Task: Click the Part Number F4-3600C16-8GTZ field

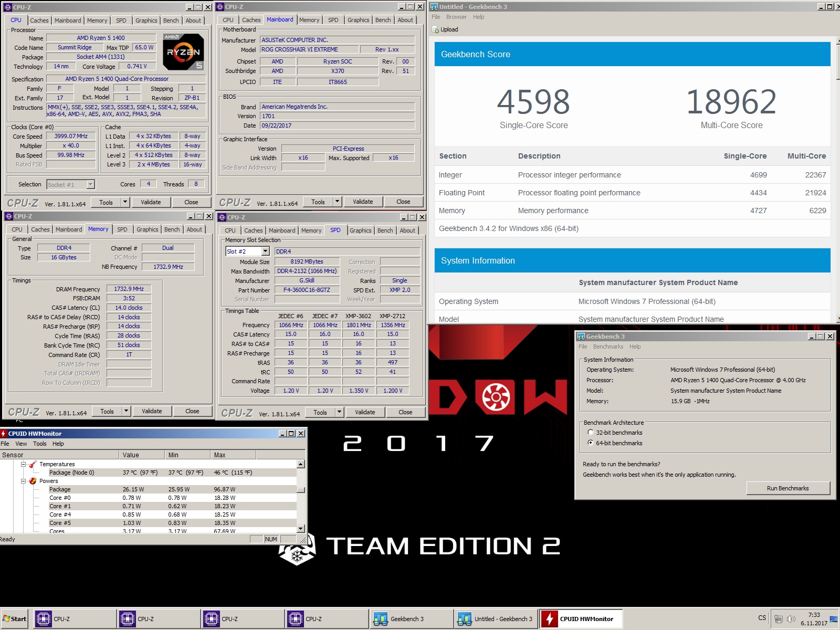Action: pos(307,290)
